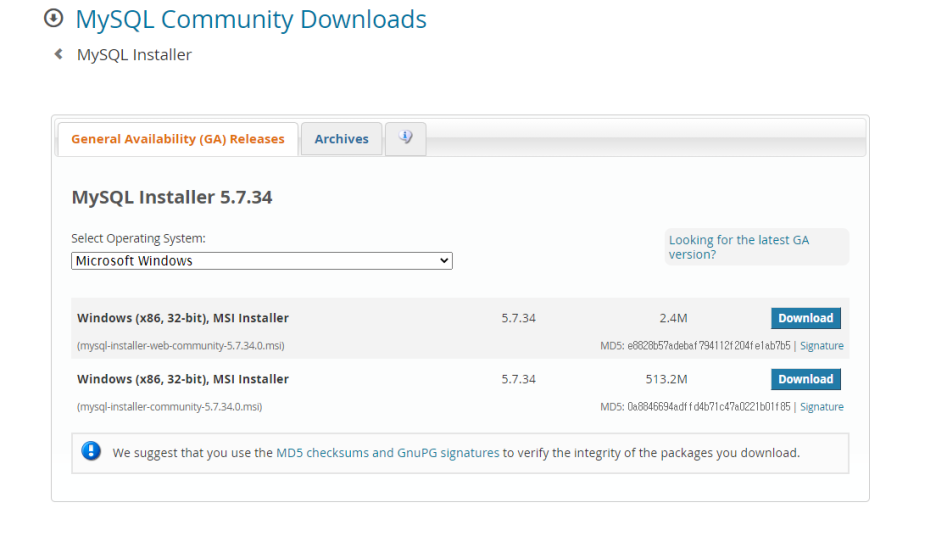Download the 2.4M web community installer
Screen dimensions: 936x536
point(805,318)
